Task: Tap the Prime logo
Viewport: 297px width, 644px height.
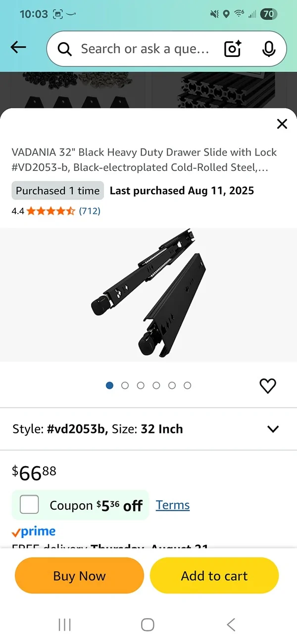Action: 33,531
